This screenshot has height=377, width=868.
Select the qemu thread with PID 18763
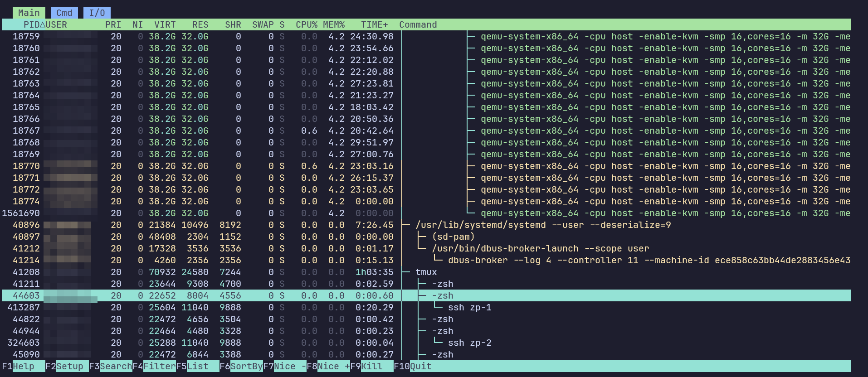(426, 83)
